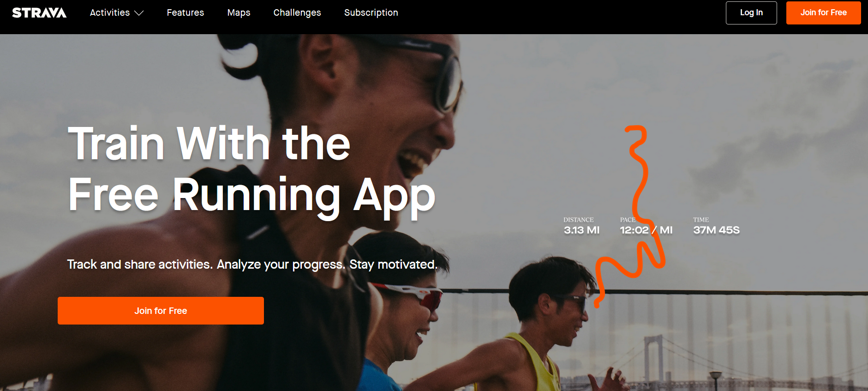Click the Time 37M 45S stat
This screenshot has width=868, height=391.
(716, 226)
